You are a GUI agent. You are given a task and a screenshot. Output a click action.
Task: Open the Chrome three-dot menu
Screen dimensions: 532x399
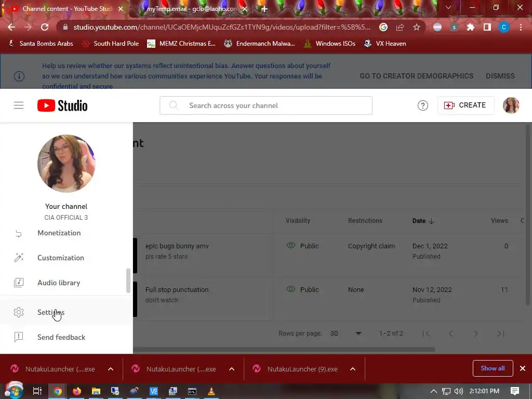pos(521,27)
